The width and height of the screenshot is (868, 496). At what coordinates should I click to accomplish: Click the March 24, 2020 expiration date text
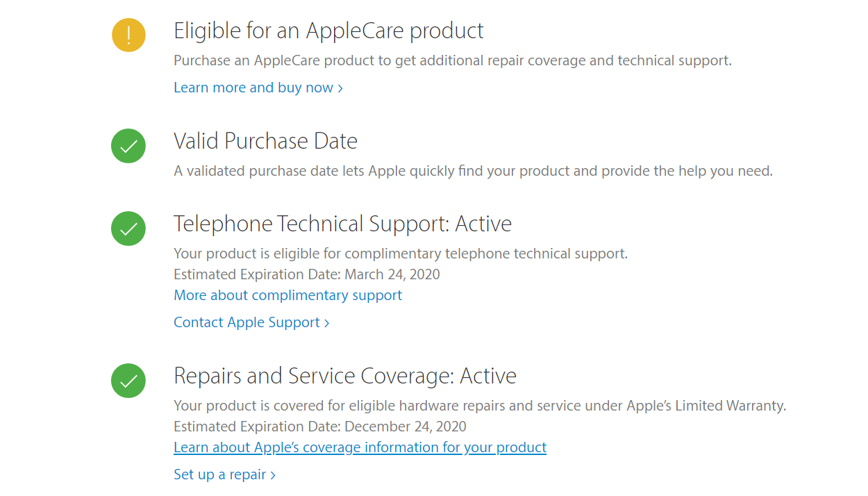click(392, 274)
